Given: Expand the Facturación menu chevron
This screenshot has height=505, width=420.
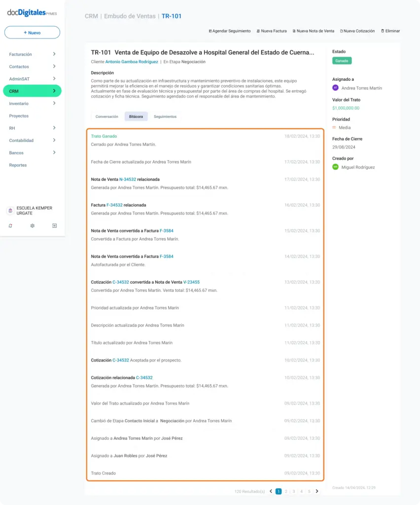Looking at the screenshot, I should [54, 54].
